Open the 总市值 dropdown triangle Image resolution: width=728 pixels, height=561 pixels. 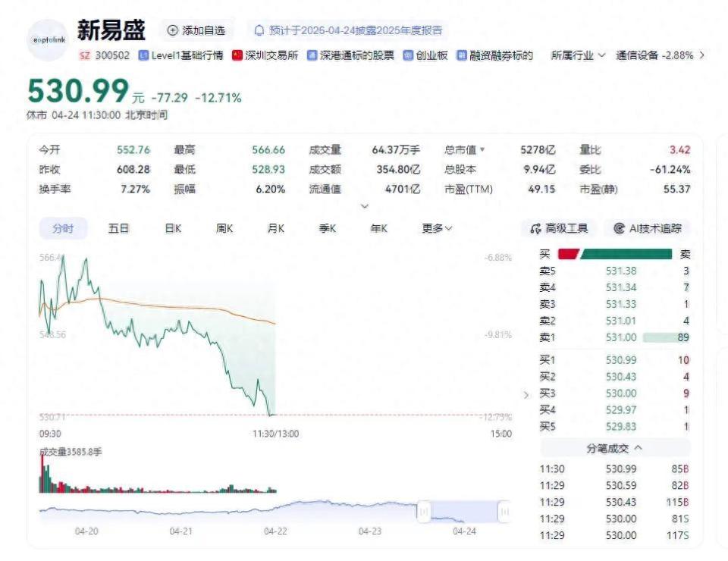coord(482,150)
